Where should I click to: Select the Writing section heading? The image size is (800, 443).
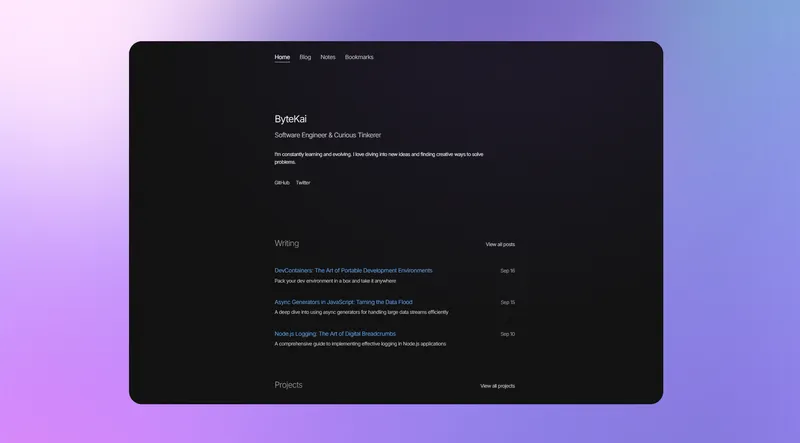point(286,243)
